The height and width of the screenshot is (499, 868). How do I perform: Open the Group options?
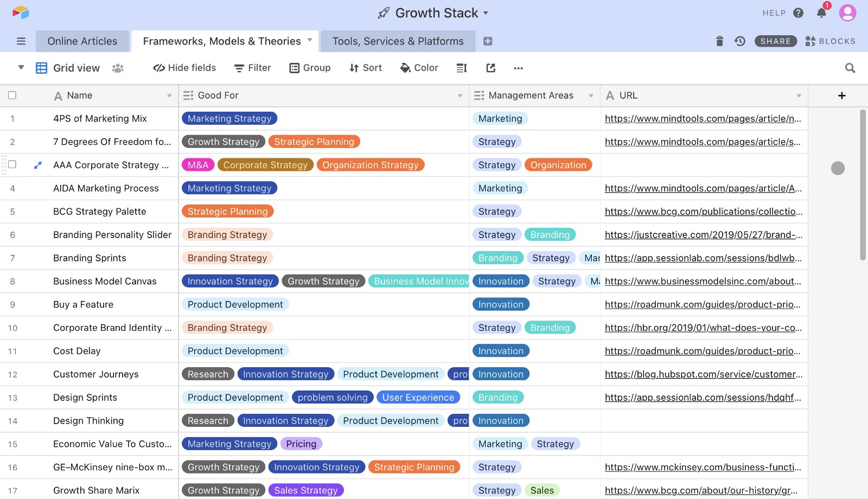tap(310, 68)
